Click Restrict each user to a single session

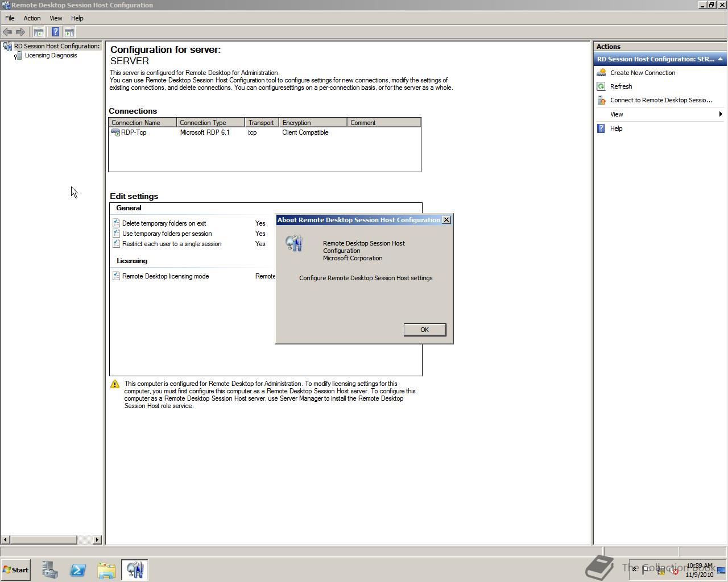point(172,244)
